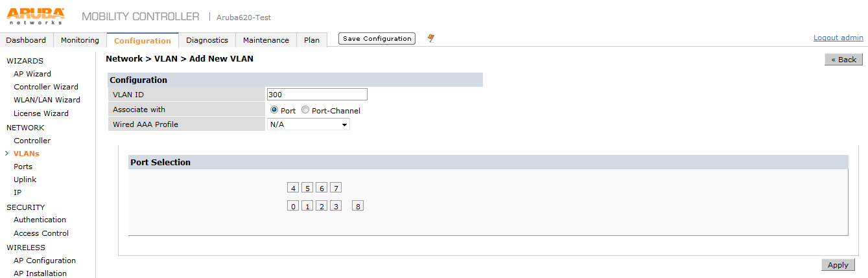Expand the VLANs sidebar arrow
Screen dimensions: 868x278
click(x=6, y=154)
